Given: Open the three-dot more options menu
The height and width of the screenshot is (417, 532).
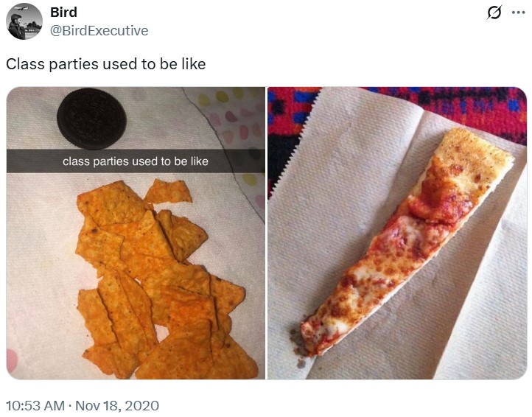Looking at the screenshot, I should 518,13.
